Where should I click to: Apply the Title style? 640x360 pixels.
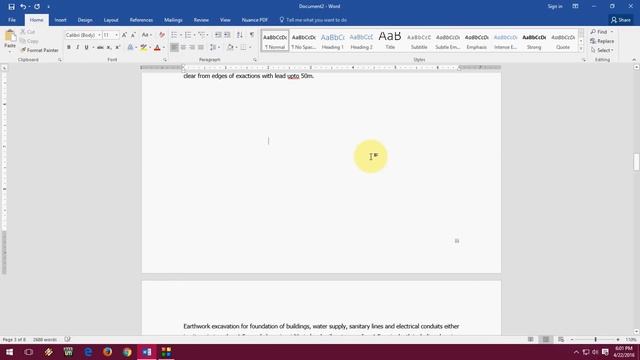pos(390,41)
